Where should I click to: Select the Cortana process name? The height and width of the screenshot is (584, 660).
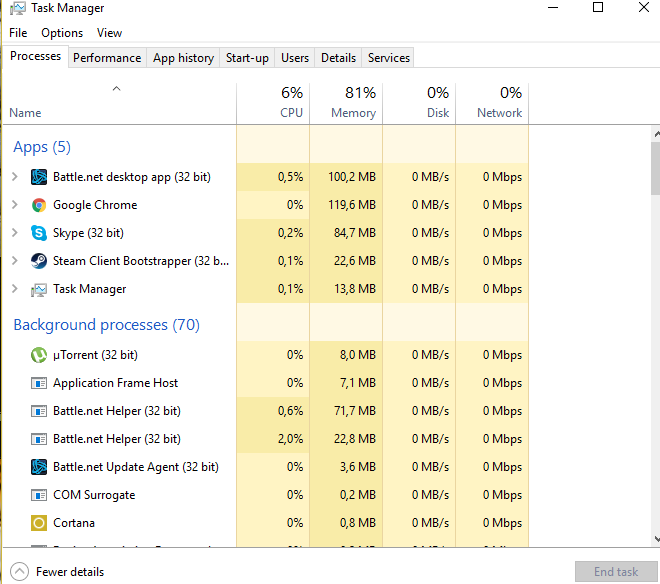click(x=74, y=523)
